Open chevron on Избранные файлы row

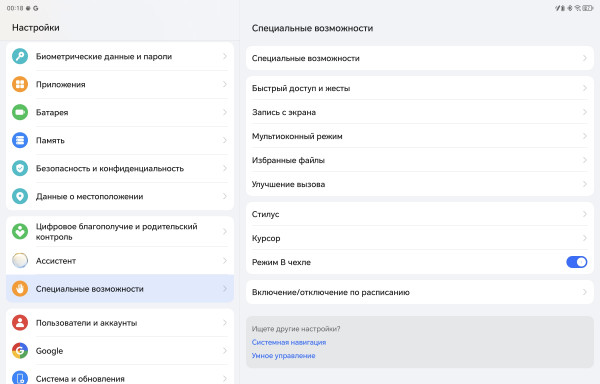point(585,160)
